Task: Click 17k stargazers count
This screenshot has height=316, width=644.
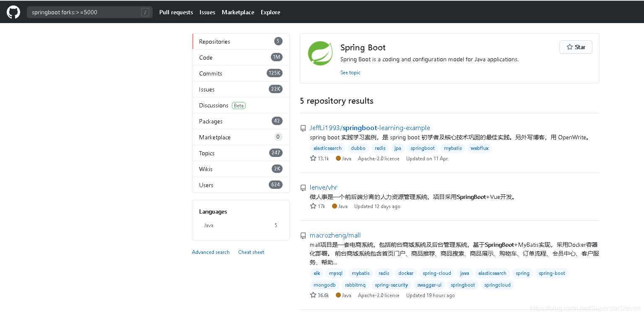Action: pos(322,206)
